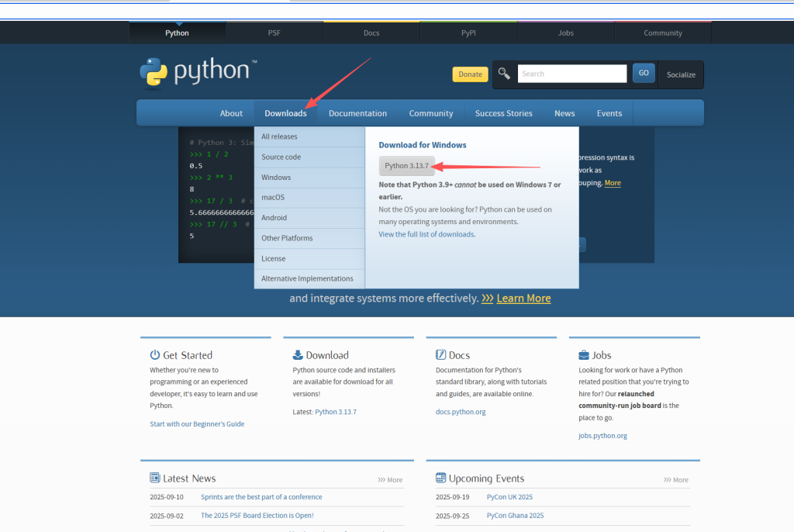Screen dimensions: 794x532
Task: Open the Downloads navigation menu
Action: point(285,113)
